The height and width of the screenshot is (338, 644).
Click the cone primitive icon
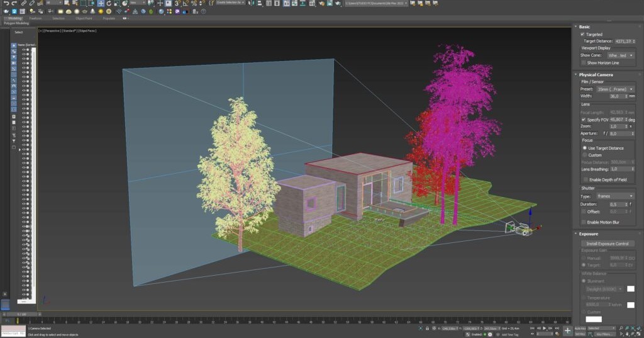click(x=92, y=11)
